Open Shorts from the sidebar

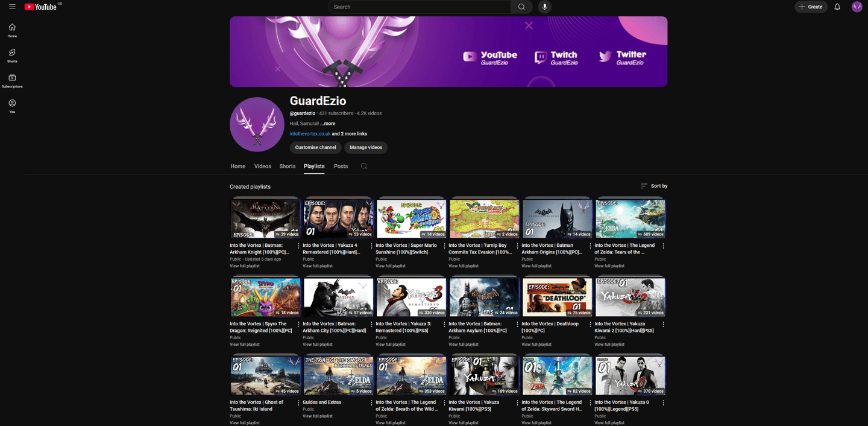[12, 56]
